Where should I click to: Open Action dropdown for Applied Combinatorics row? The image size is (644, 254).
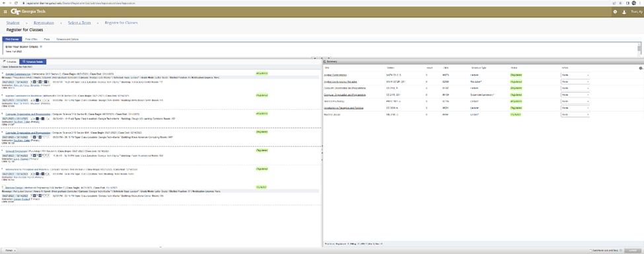pyautogui.click(x=575, y=75)
